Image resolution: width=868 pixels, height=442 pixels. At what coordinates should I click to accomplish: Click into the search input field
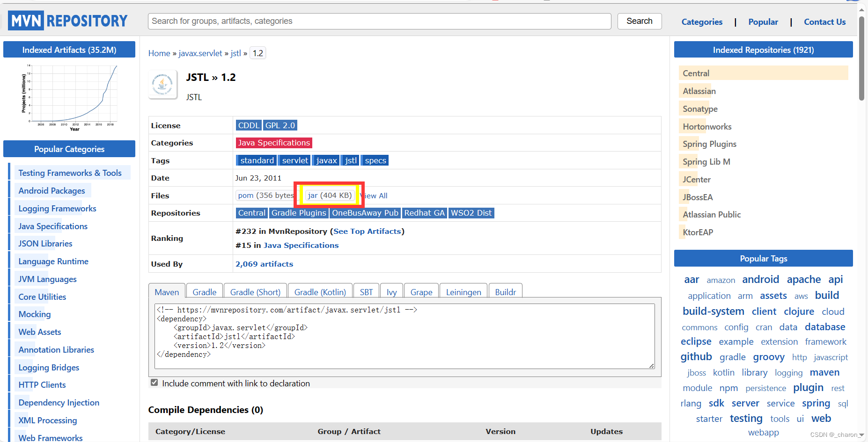tap(379, 21)
